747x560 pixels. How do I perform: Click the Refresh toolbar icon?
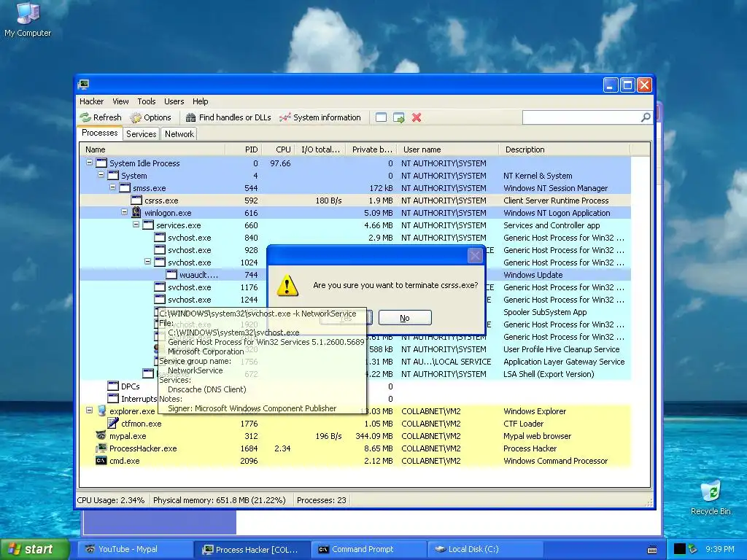click(x=85, y=117)
